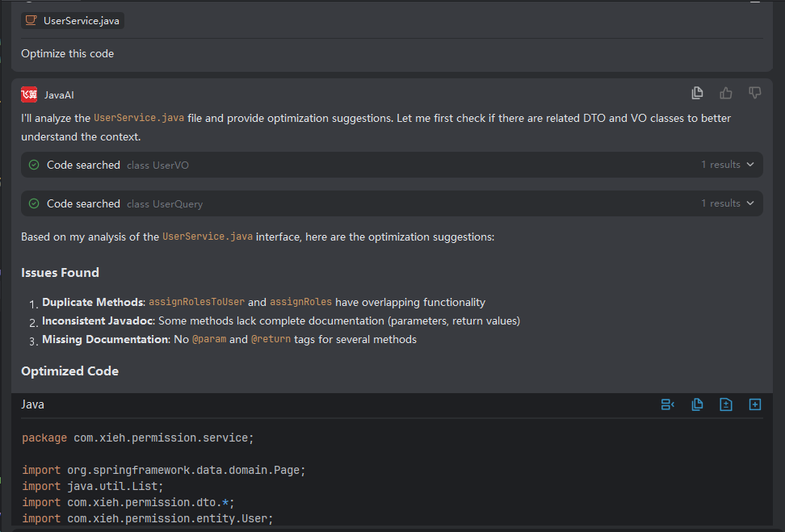The image size is (785, 532).
Task: Click the JavaAI red logo avatar
Action: tap(29, 94)
